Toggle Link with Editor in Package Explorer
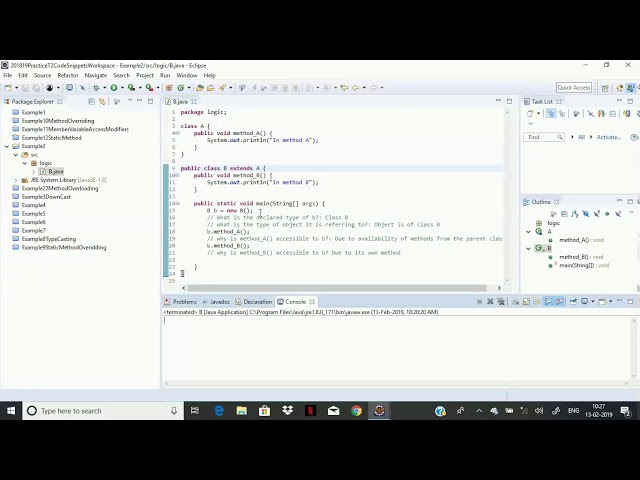640x480 pixels. click(x=101, y=101)
